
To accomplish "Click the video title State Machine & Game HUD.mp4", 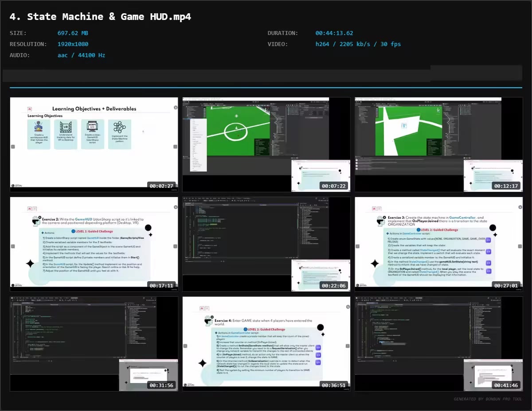I will [x=101, y=17].
